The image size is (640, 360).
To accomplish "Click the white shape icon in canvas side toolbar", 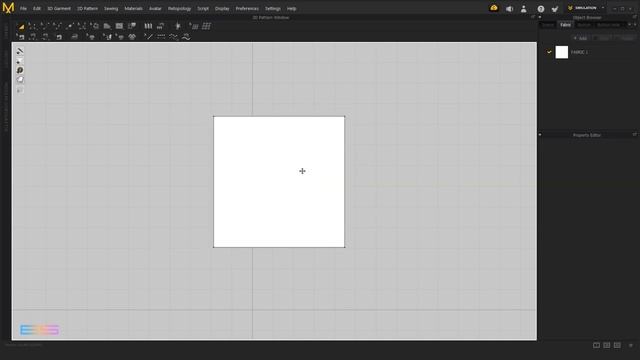I will [x=20, y=80].
